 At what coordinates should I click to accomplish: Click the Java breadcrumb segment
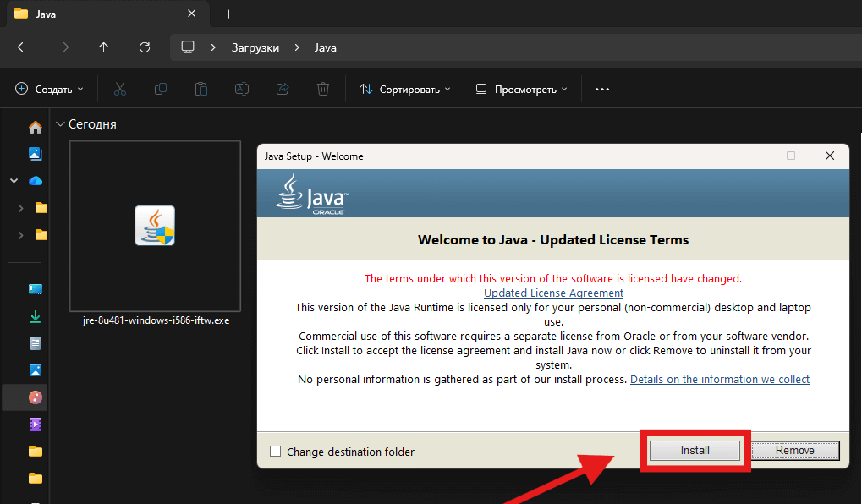[326, 48]
